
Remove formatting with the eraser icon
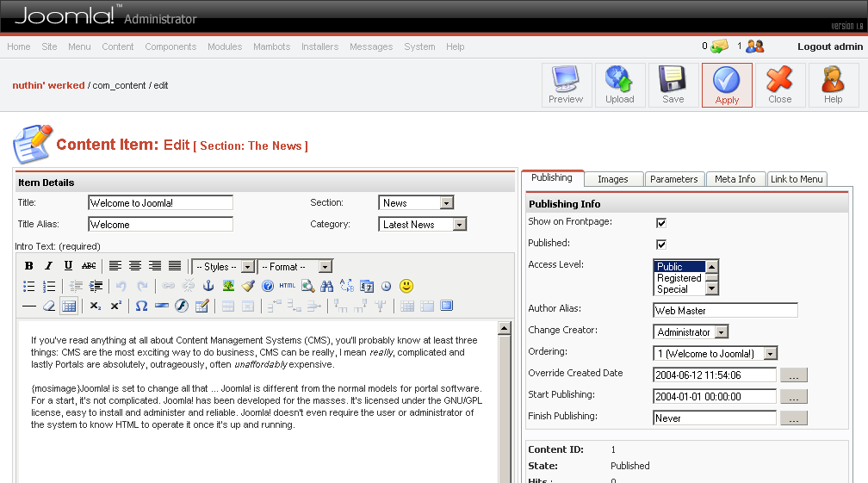[x=49, y=306]
